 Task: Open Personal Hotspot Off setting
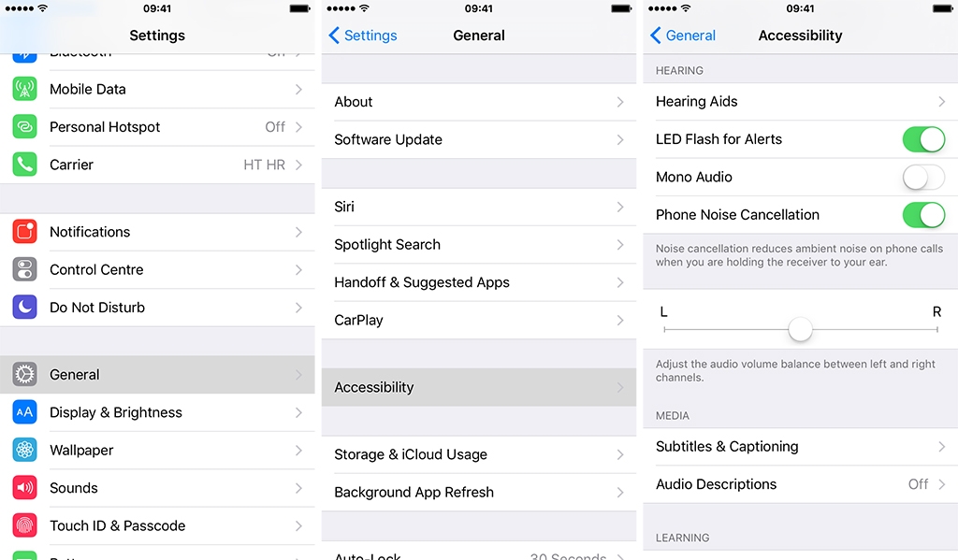(x=157, y=127)
